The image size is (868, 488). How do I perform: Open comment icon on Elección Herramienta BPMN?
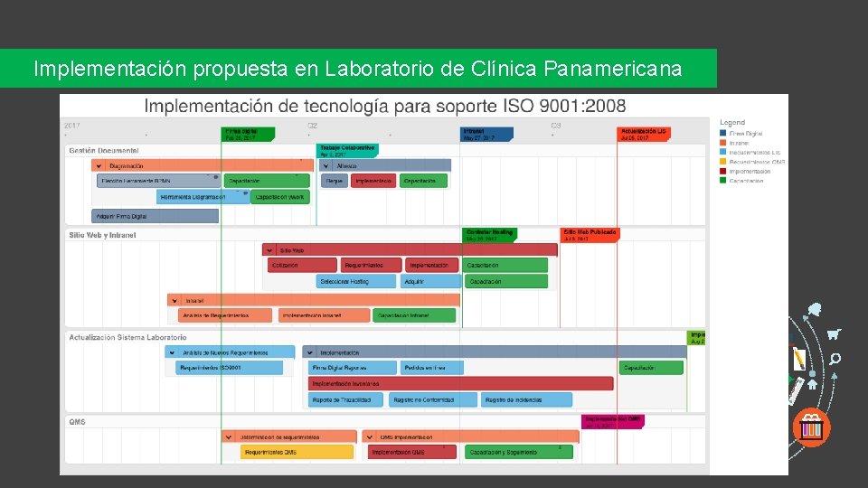pyautogui.click(x=216, y=177)
